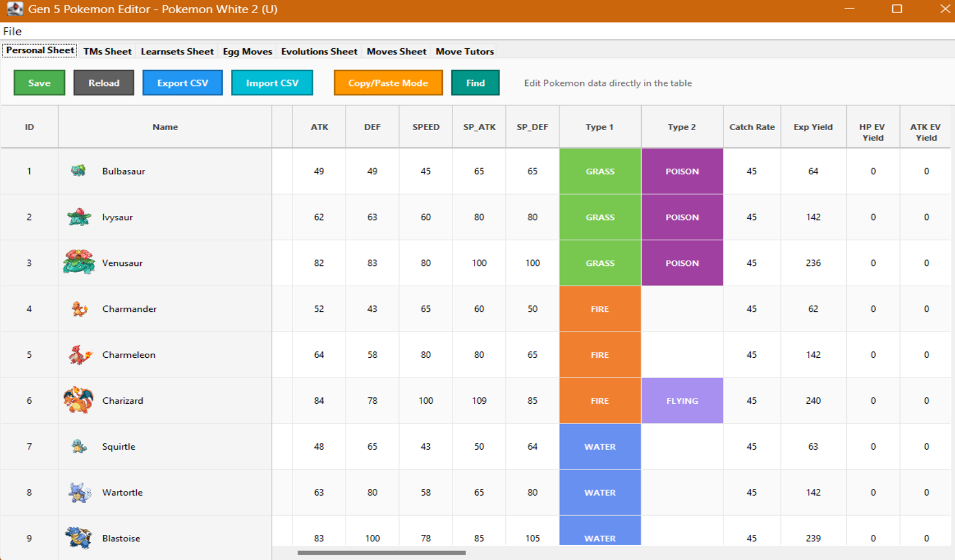955x560 pixels.
Task: Switch to the TMs Sheet tab
Action: tap(107, 51)
